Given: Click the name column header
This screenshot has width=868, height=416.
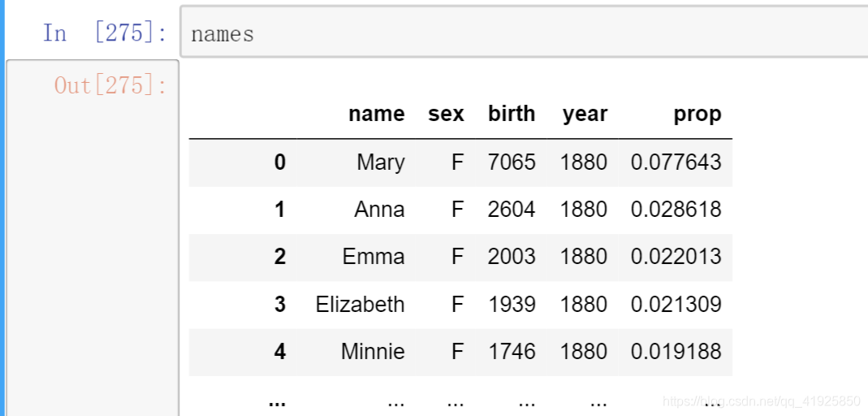Looking at the screenshot, I should click(x=377, y=114).
